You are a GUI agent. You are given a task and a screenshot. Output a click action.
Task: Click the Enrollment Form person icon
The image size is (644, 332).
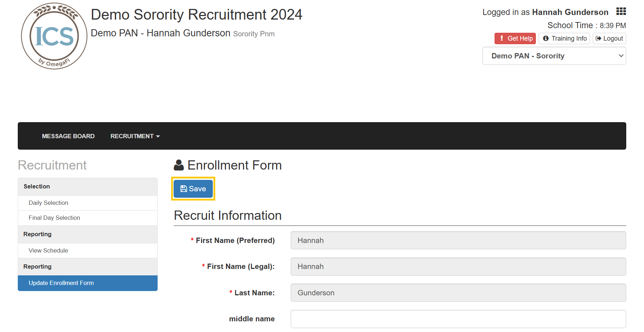(x=179, y=165)
